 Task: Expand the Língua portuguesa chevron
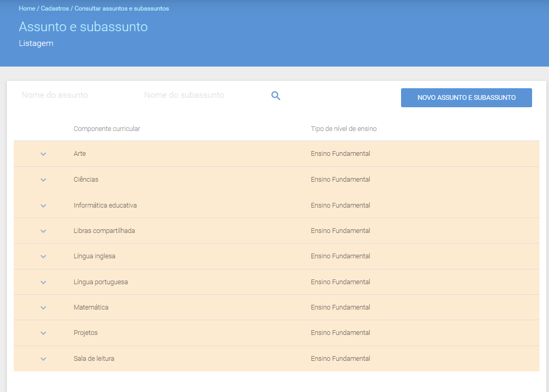pos(43,283)
